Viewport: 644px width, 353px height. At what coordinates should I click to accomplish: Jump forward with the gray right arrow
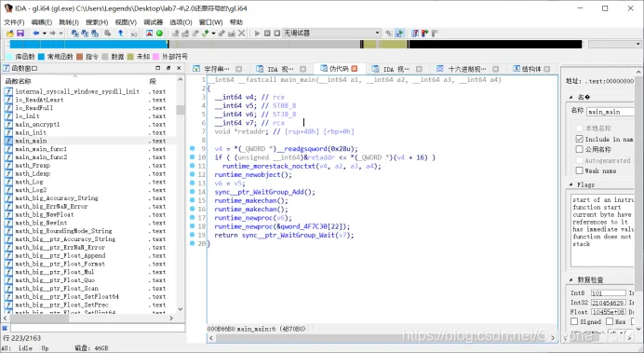click(52, 34)
